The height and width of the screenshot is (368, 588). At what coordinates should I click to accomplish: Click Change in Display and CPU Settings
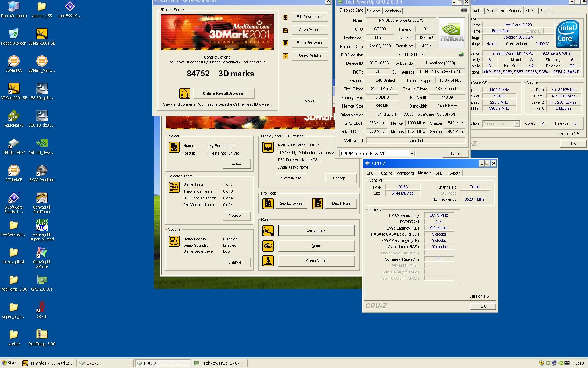click(x=341, y=178)
